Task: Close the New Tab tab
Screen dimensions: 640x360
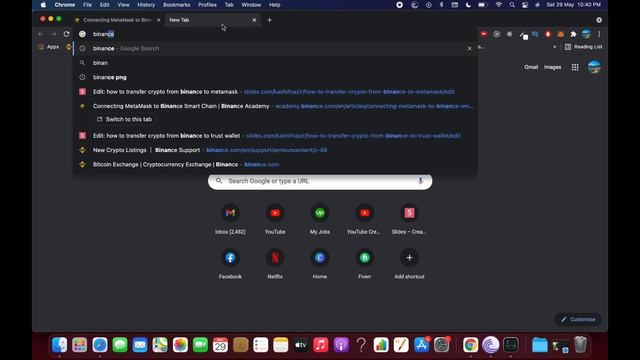Action: [x=254, y=20]
